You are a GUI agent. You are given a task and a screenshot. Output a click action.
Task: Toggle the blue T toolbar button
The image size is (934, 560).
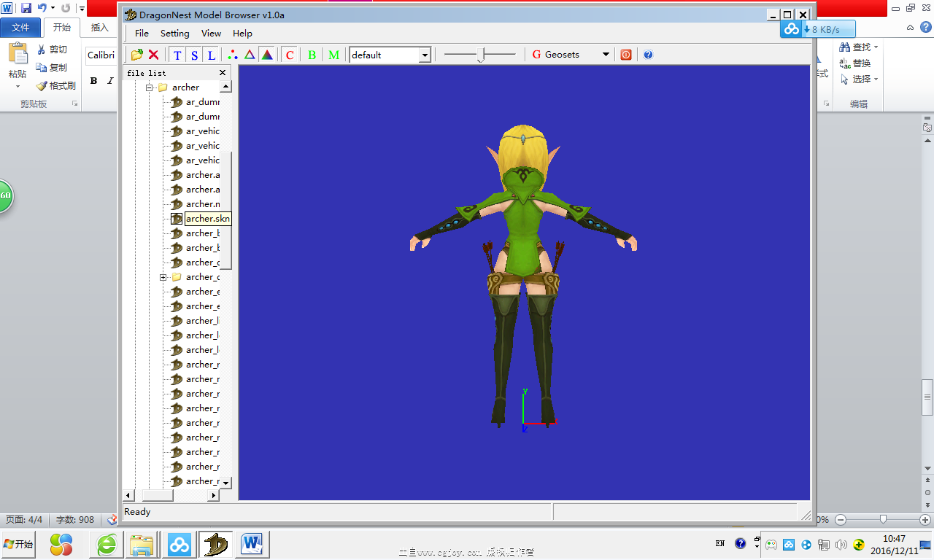click(177, 55)
